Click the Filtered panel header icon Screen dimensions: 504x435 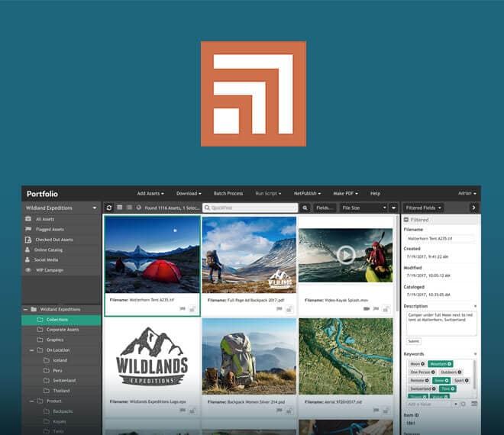click(x=406, y=220)
